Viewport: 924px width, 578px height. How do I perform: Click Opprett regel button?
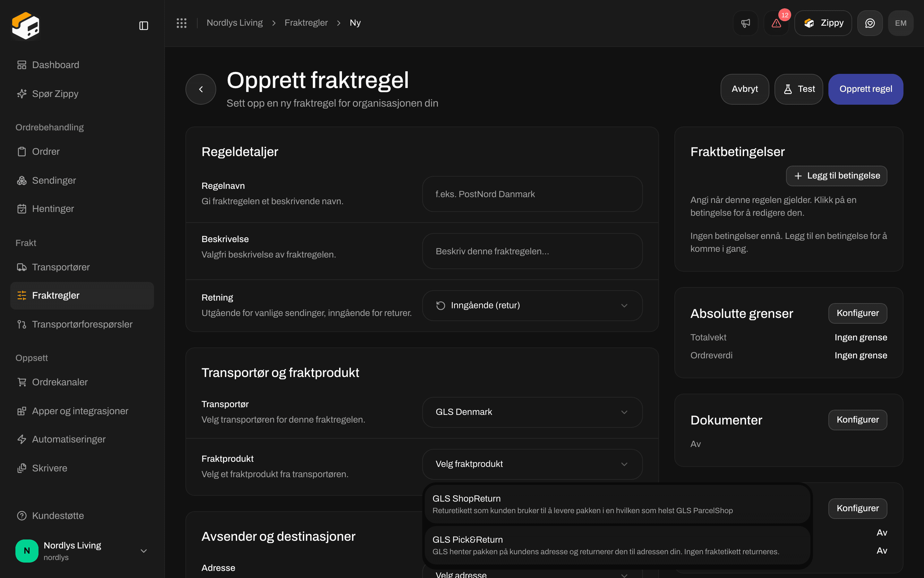[866, 89]
